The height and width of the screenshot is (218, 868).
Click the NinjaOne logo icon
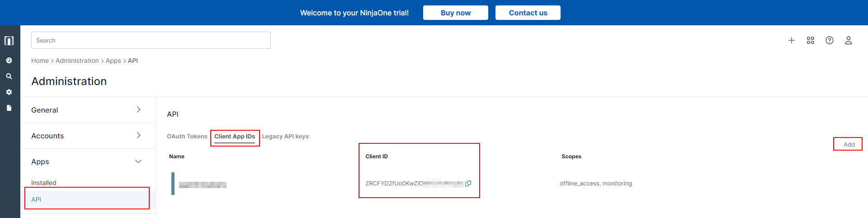coord(9,41)
